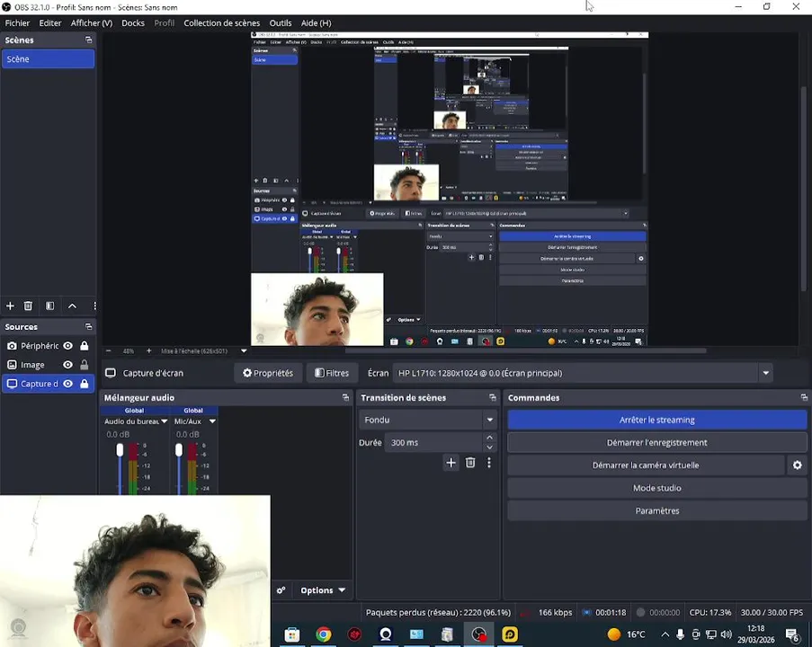Undock the Transition de scènes panel
This screenshot has width=812, height=647.
click(493, 397)
